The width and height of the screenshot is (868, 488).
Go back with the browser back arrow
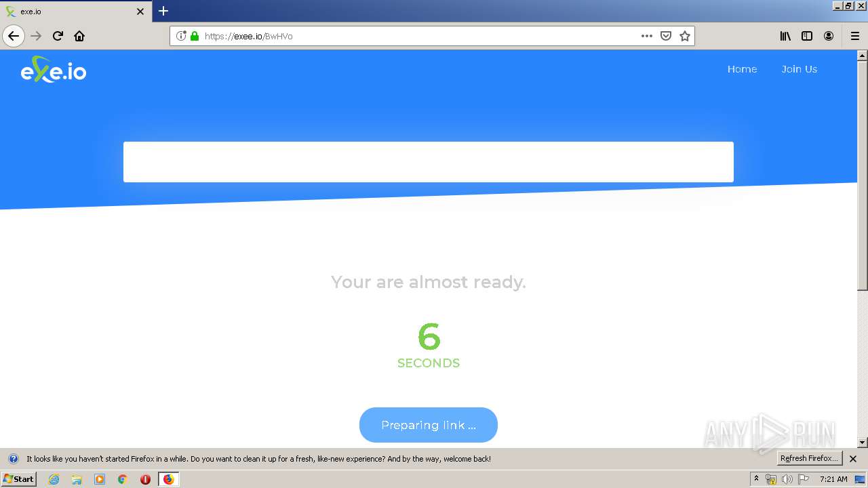coord(14,36)
